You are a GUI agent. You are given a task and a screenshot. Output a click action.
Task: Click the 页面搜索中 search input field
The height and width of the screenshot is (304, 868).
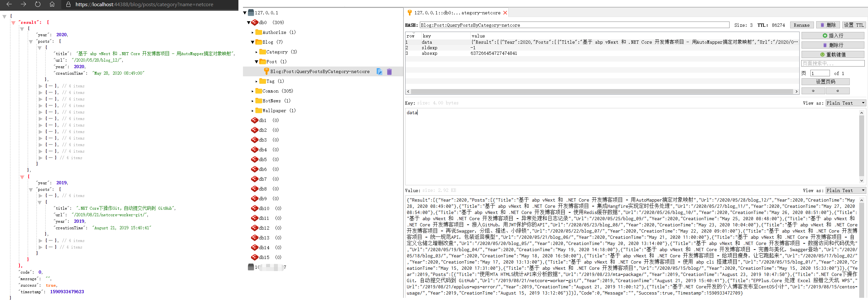point(832,63)
